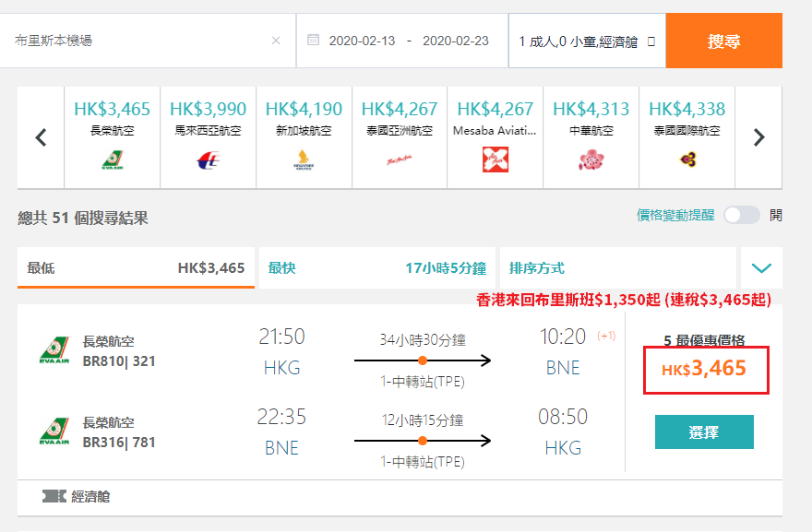Click the 5 最優惠價格 label
The width and height of the screenshot is (812, 532).
(704, 340)
